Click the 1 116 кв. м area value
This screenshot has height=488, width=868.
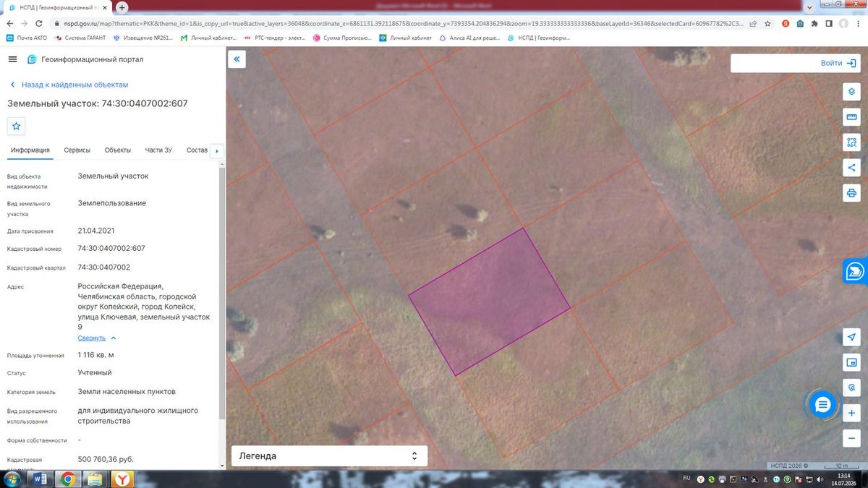pos(95,355)
